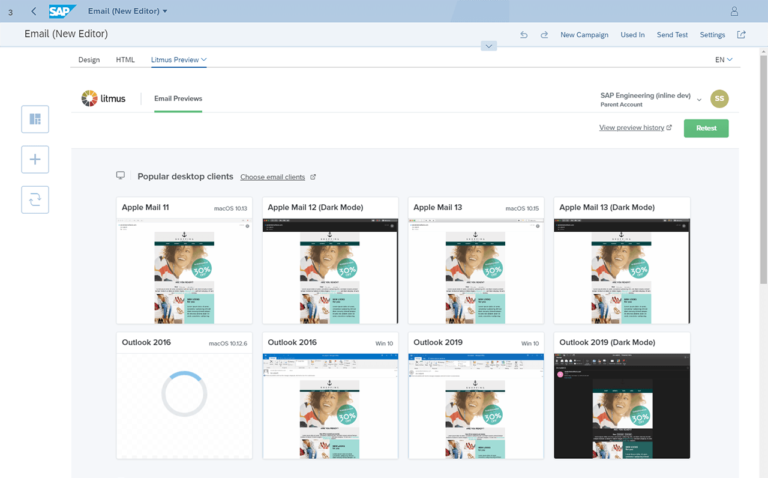Click the green Retest button
Viewport: 768px width, 478px height.
click(x=706, y=128)
